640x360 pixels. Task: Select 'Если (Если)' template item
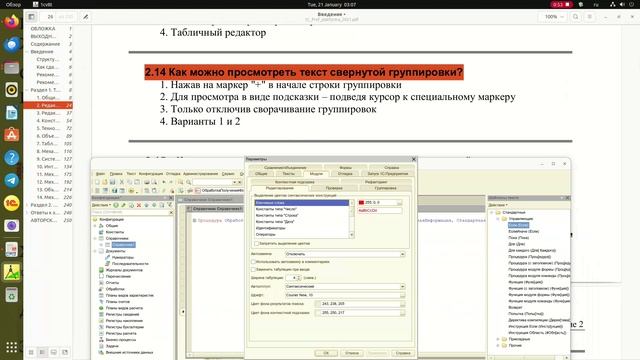click(518, 225)
